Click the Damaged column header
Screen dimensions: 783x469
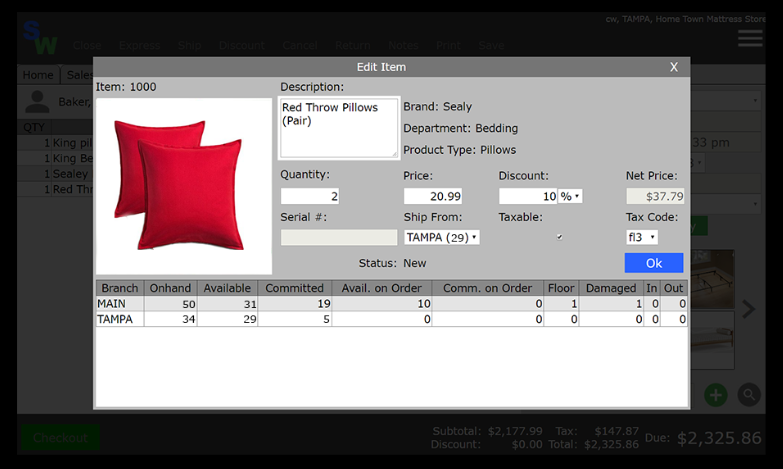(611, 288)
